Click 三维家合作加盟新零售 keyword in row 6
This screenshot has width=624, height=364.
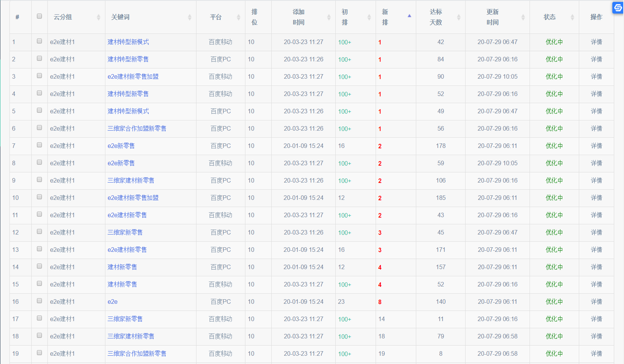tap(137, 129)
